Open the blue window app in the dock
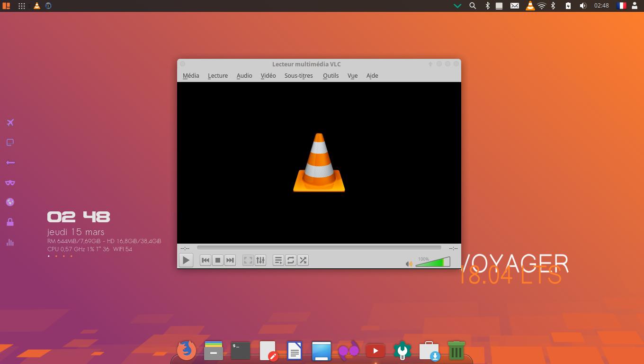 (x=322, y=351)
